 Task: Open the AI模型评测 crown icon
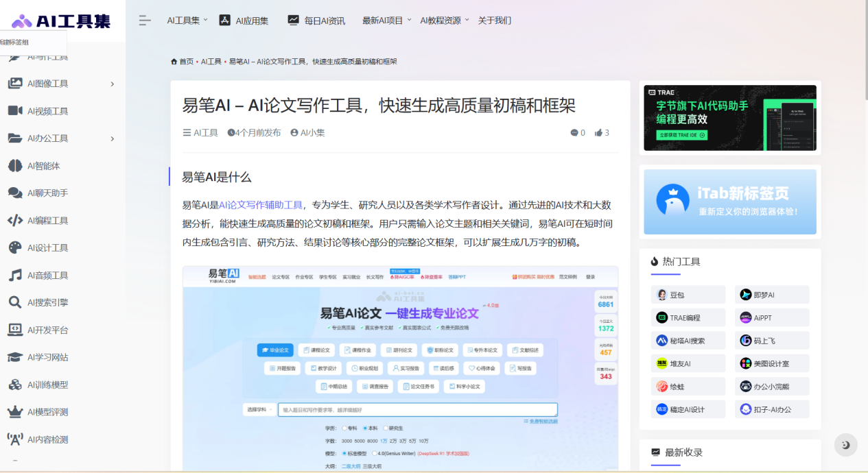pos(15,412)
